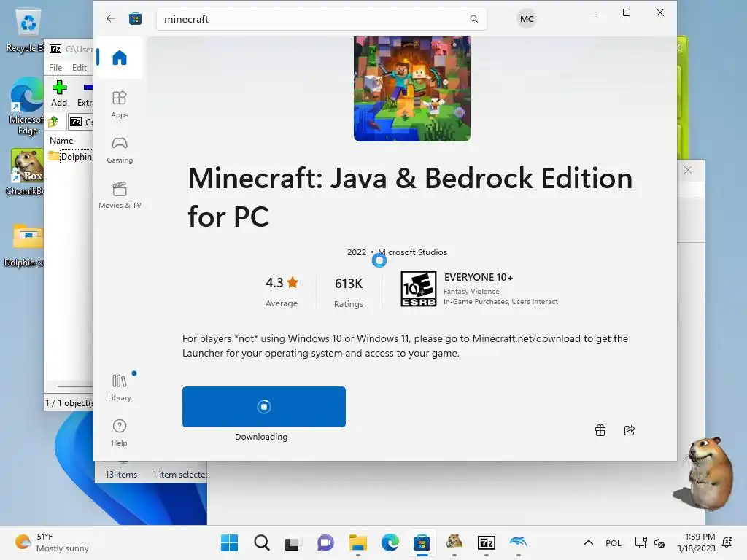Open the Library in Store sidebar
747x560 pixels.
point(120,387)
